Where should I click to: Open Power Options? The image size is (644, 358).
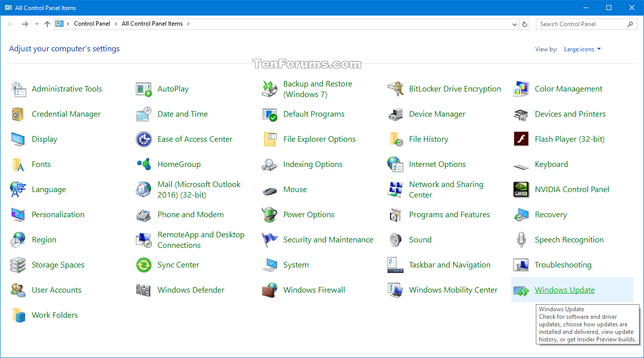308,214
